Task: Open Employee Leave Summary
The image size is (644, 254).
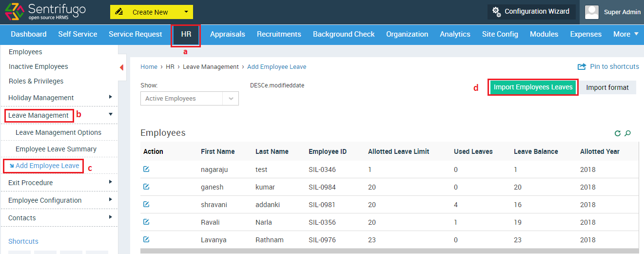Action: [56, 149]
